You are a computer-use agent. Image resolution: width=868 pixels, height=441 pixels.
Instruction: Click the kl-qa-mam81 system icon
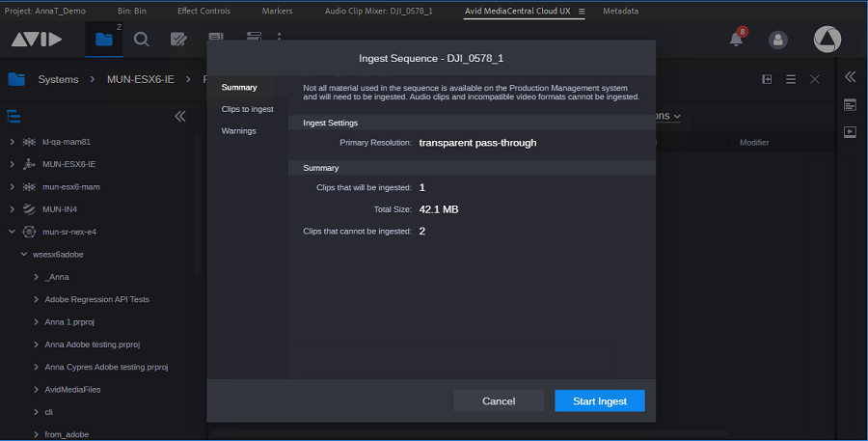pos(29,142)
